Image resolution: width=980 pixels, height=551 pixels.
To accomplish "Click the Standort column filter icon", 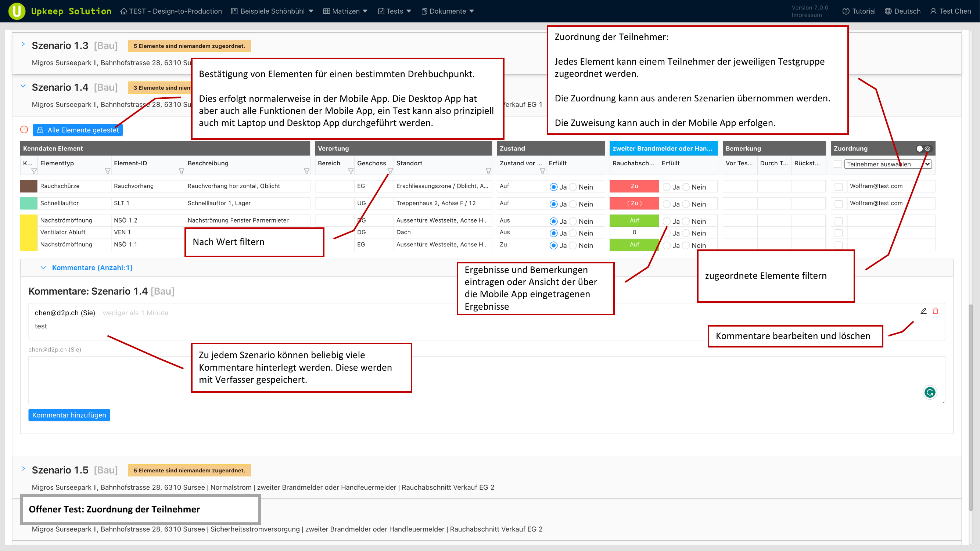I will [x=488, y=171].
